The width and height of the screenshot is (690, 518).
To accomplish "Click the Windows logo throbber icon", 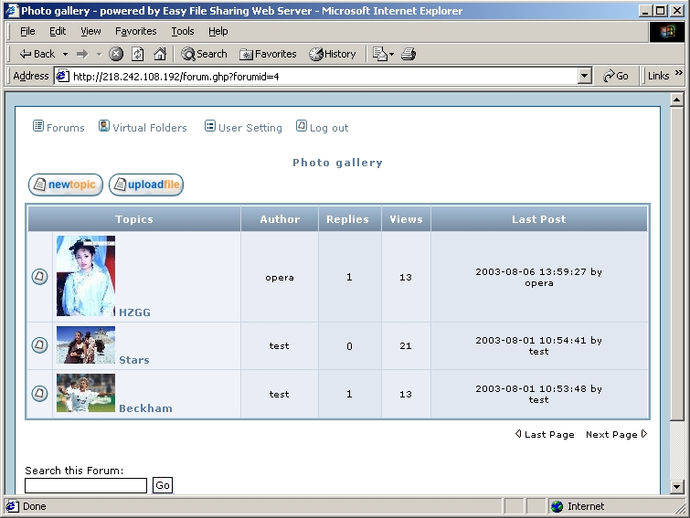I will click(x=667, y=32).
